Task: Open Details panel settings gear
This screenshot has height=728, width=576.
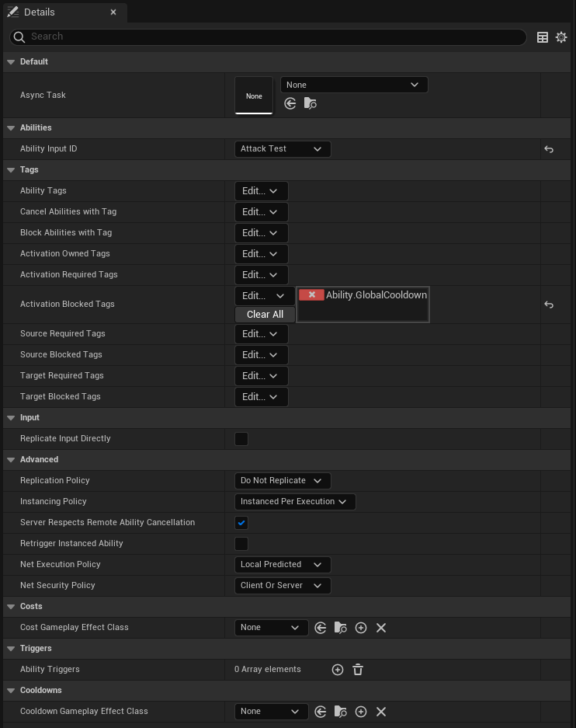Action: (561, 37)
